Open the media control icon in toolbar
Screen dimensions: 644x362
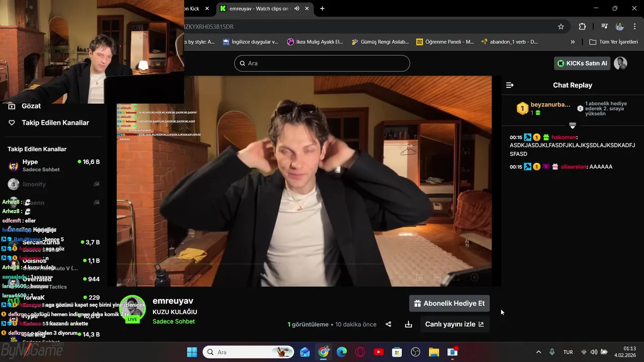(x=604, y=27)
